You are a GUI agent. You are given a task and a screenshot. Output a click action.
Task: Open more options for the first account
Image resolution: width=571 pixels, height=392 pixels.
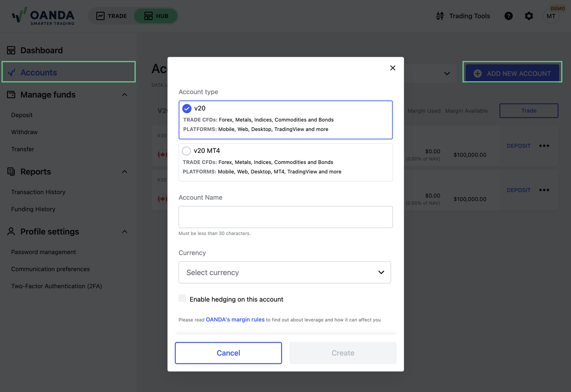[544, 146]
